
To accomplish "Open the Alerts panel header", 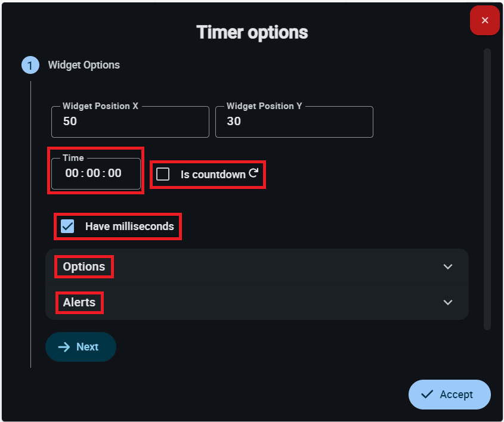I will (79, 302).
